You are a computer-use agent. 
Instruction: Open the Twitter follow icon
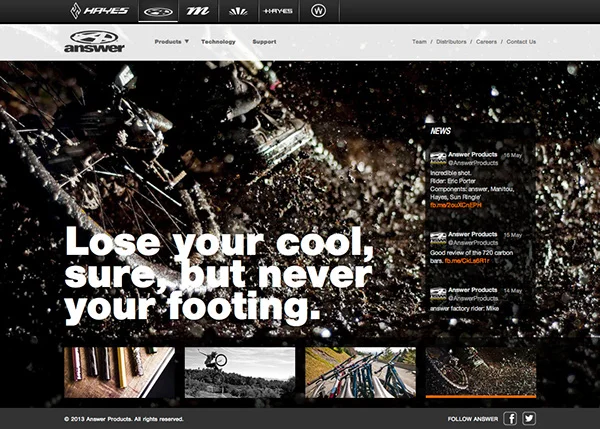[x=529, y=418]
